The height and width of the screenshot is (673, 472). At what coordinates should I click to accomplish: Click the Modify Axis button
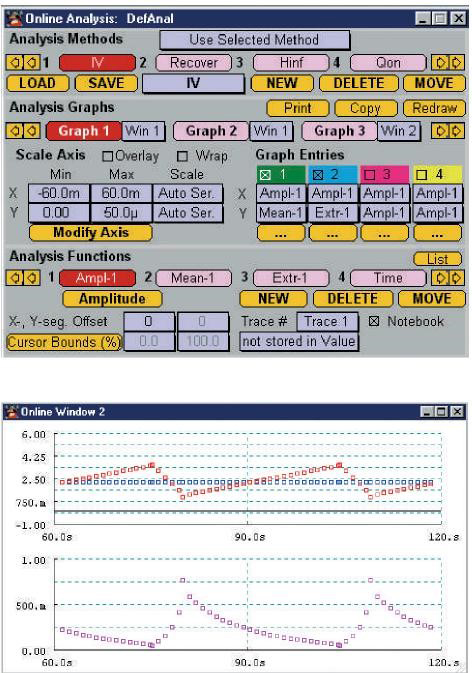(91, 233)
